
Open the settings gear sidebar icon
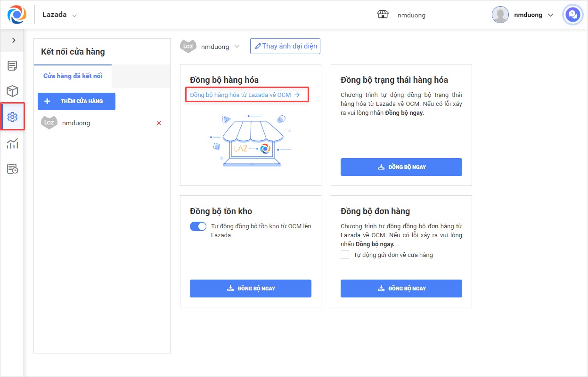click(x=12, y=116)
